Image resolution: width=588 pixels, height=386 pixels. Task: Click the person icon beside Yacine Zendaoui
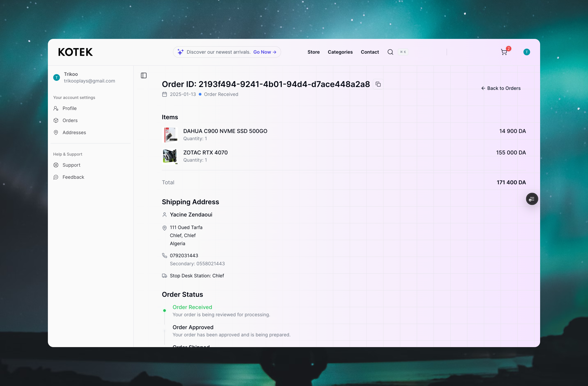click(164, 215)
